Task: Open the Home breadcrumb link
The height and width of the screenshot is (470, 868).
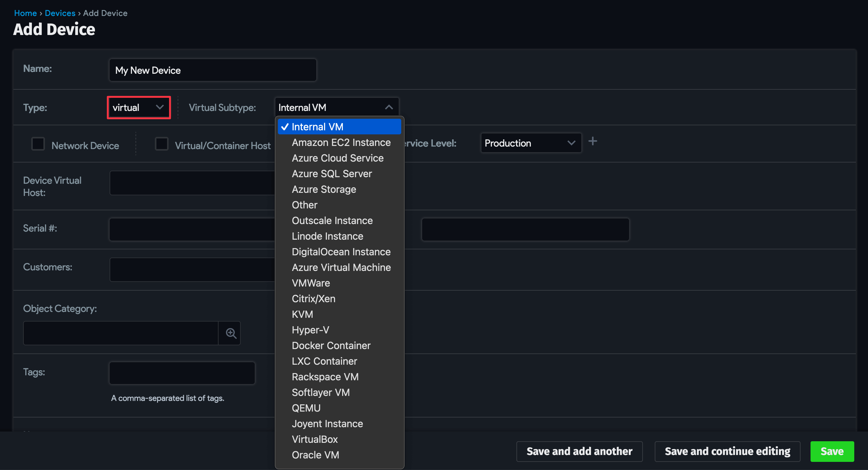Action: tap(25, 13)
